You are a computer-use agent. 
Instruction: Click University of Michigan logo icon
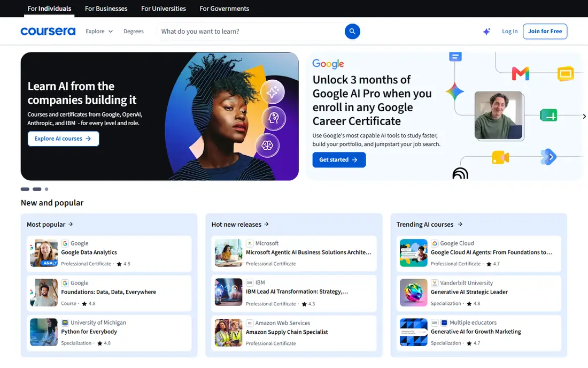[65, 323]
